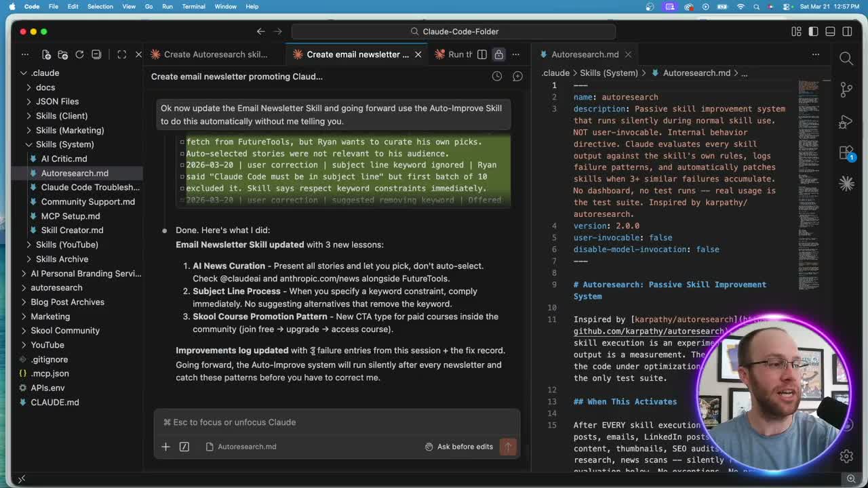
Task: Open the Search view in activity bar
Action: pyautogui.click(x=846, y=59)
